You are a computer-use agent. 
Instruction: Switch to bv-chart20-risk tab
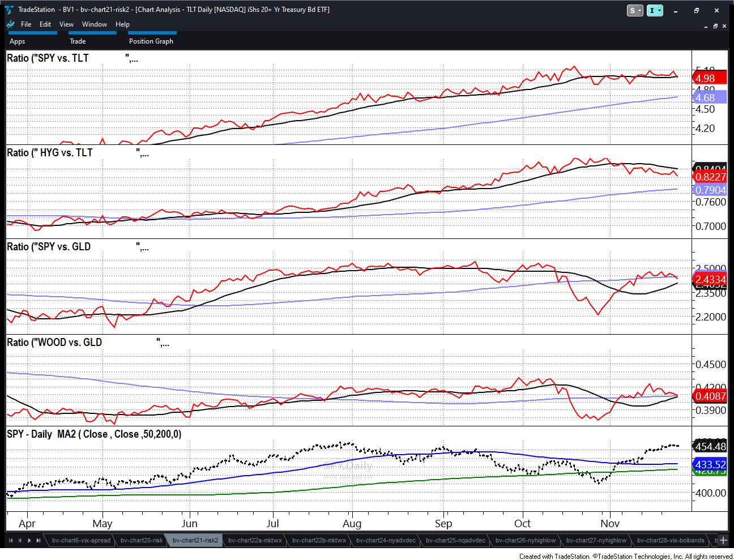pyautogui.click(x=142, y=540)
